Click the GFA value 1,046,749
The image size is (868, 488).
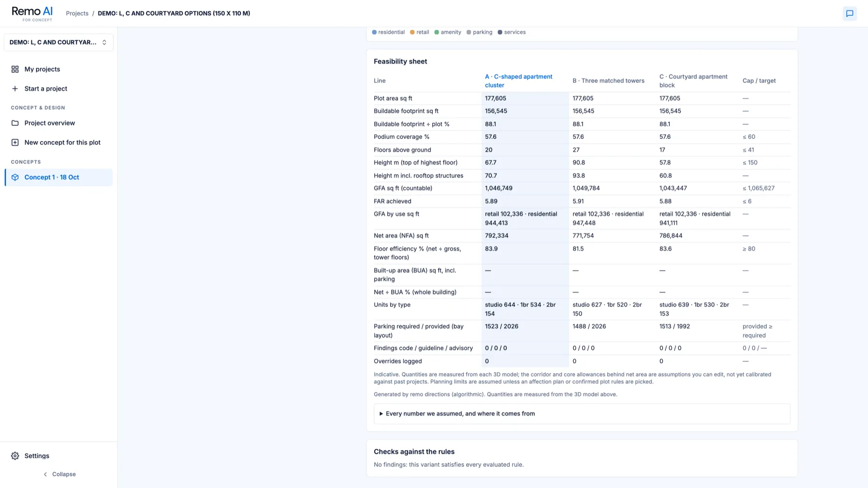(x=499, y=189)
